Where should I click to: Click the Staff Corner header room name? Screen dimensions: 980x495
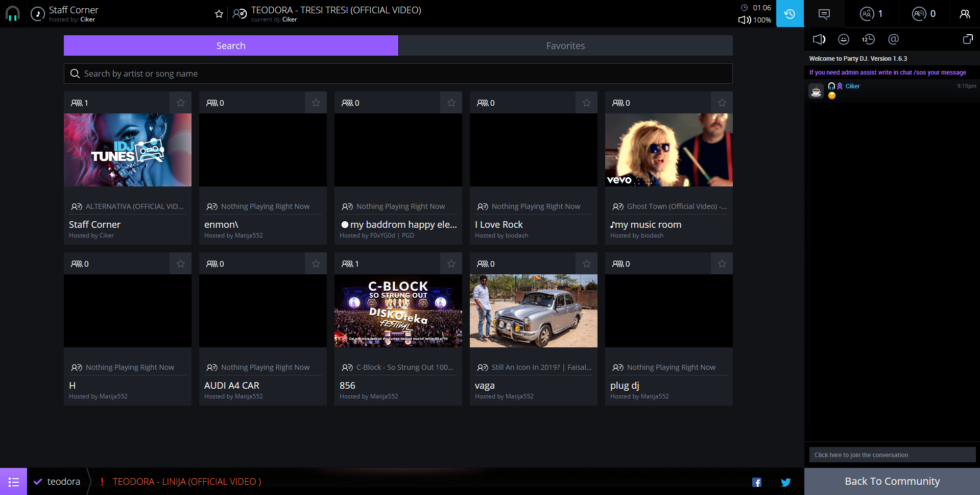[x=74, y=10]
